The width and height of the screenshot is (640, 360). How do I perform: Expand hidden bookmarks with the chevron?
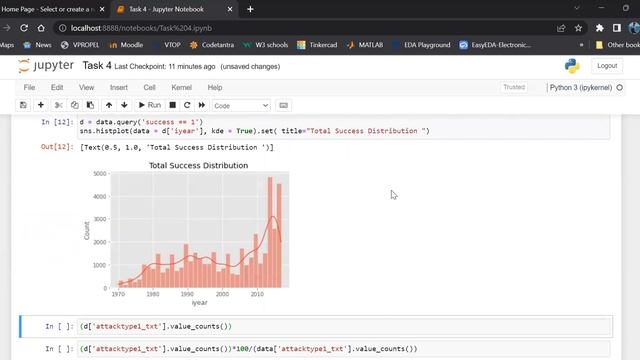[x=581, y=45]
